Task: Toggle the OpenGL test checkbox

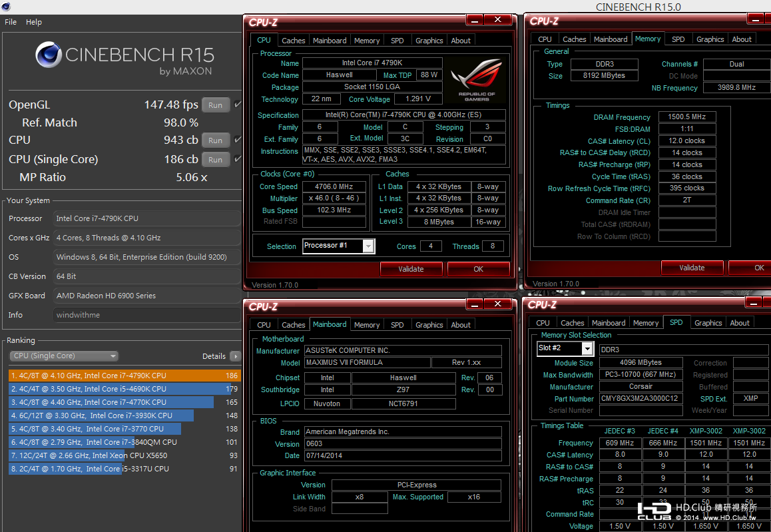Action: tap(238, 105)
